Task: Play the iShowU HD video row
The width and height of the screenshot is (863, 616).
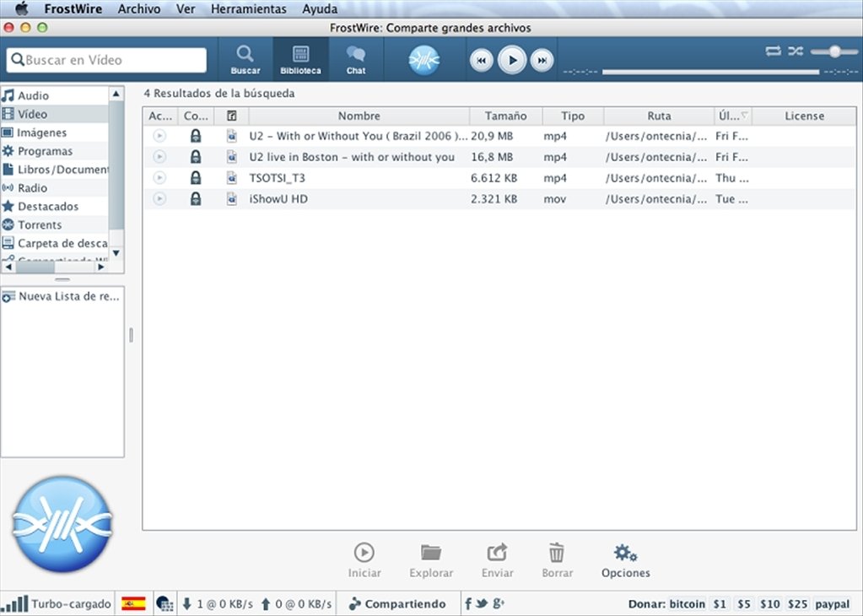Action: (159, 199)
